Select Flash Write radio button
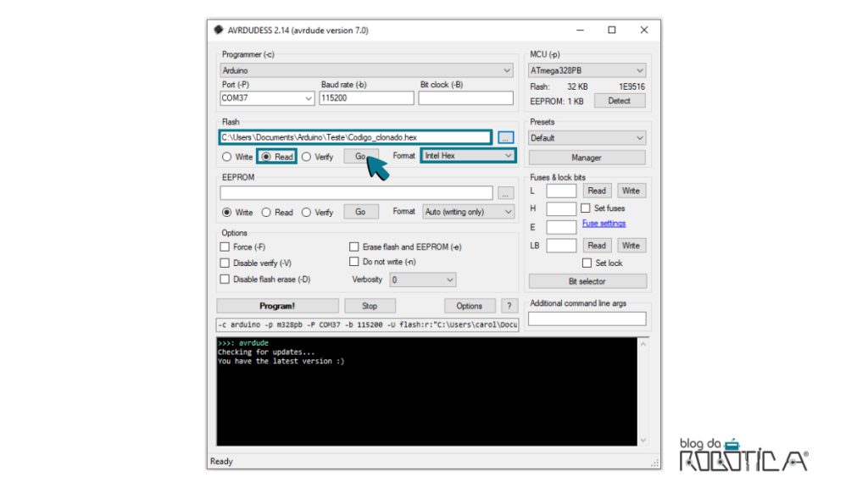868x488 pixels. [226, 157]
